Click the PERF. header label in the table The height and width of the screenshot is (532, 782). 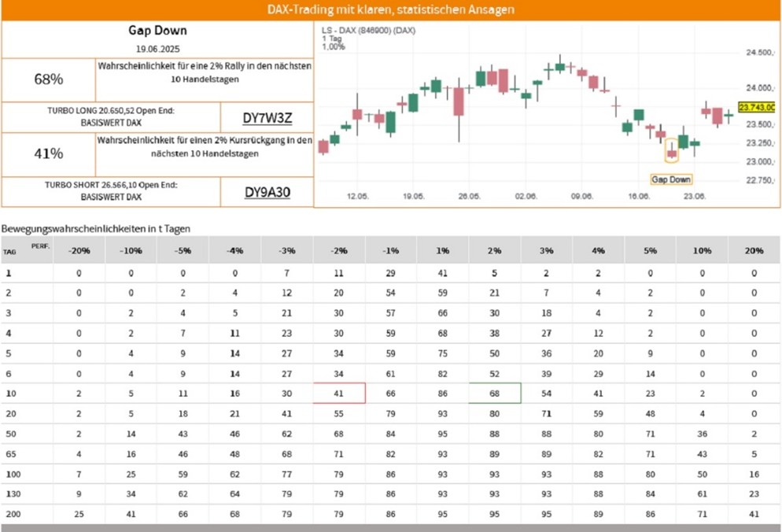(x=40, y=246)
